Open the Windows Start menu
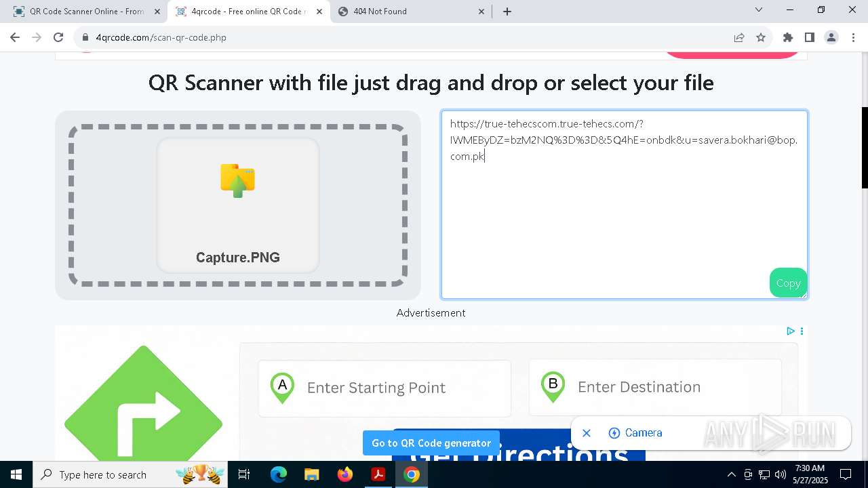Screen dimensions: 868x488 point(16,474)
